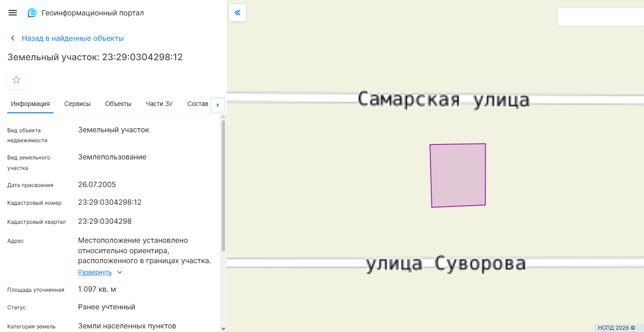This screenshot has width=644, height=332.
Task: Expand address using chevron next to Развернуть
Action: click(x=120, y=273)
